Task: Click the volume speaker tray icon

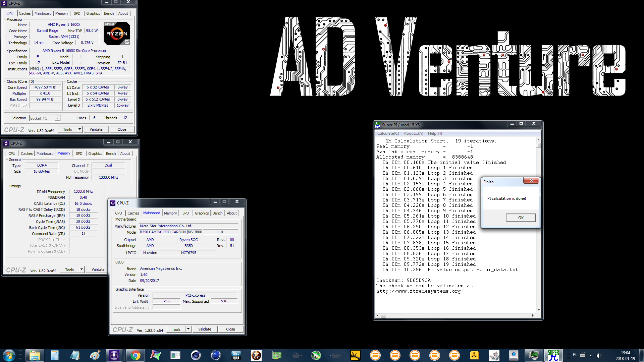Action: point(599,355)
